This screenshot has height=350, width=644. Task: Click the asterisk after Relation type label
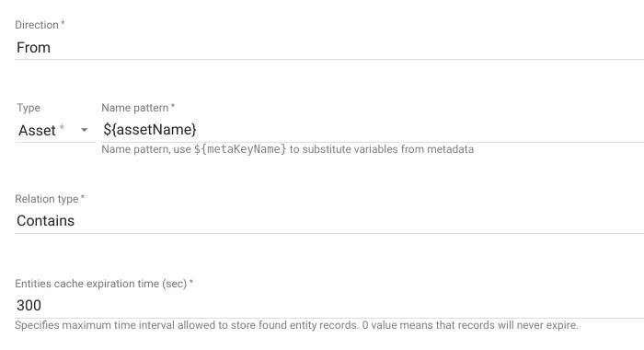(x=83, y=196)
